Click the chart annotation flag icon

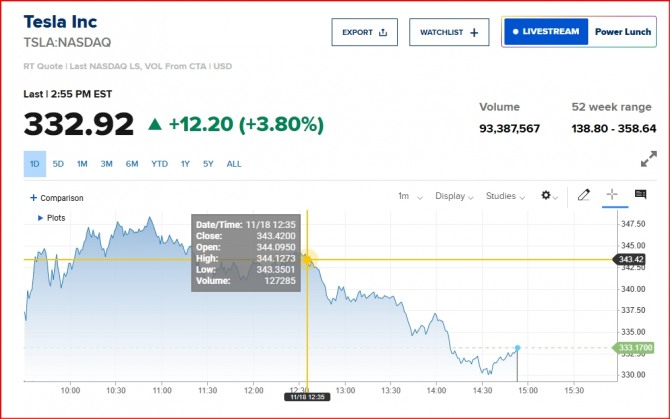point(641,195)
